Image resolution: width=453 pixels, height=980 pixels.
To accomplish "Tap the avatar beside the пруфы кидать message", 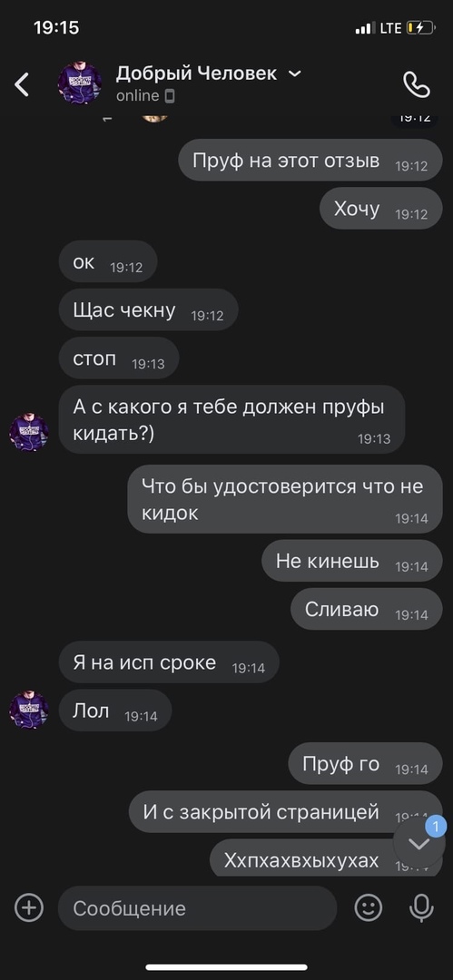I will [x=29, y=433].
